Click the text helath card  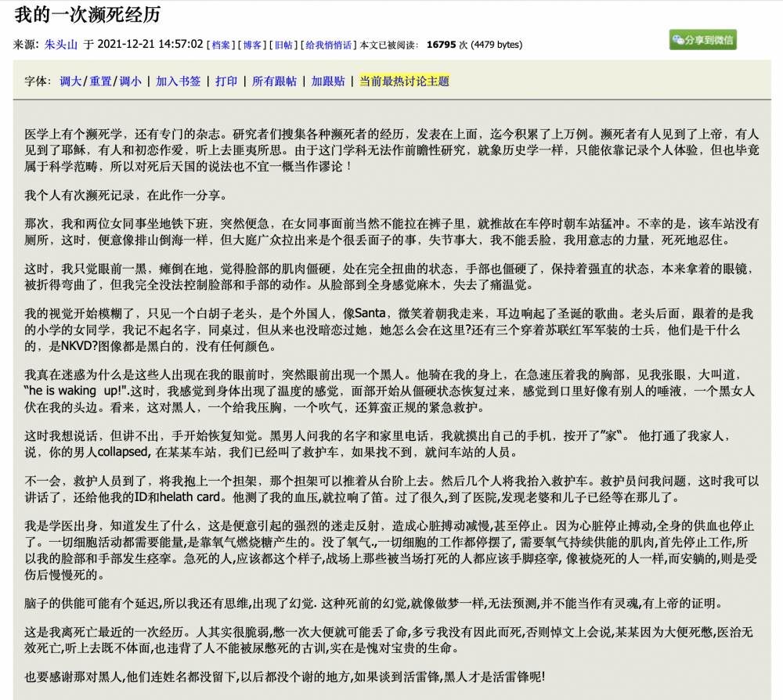point(190,496)
